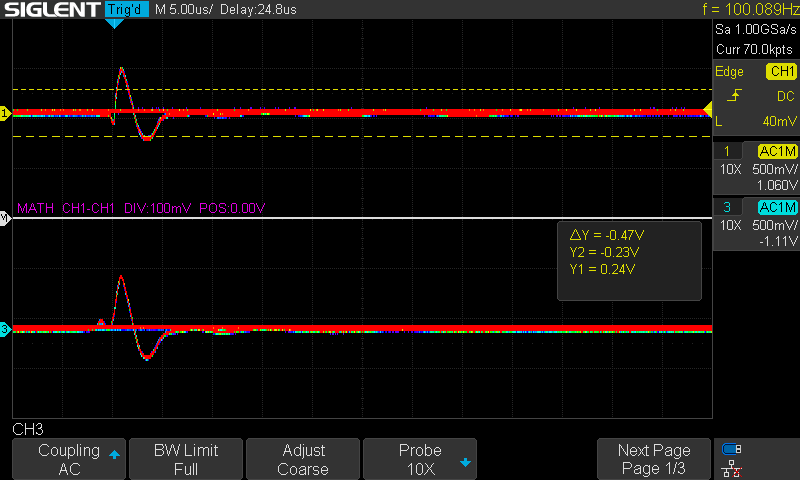Click the channel 1 10X probe label
This screenshot has width=800, height=480.
[x=730, y=169]
